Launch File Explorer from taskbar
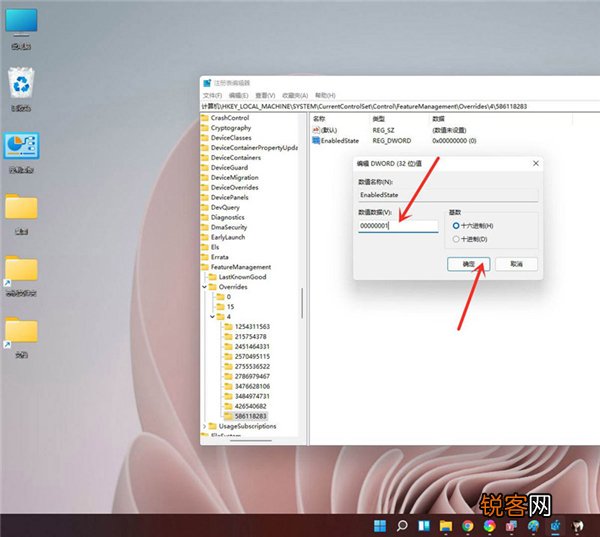 tap(446, 526)
